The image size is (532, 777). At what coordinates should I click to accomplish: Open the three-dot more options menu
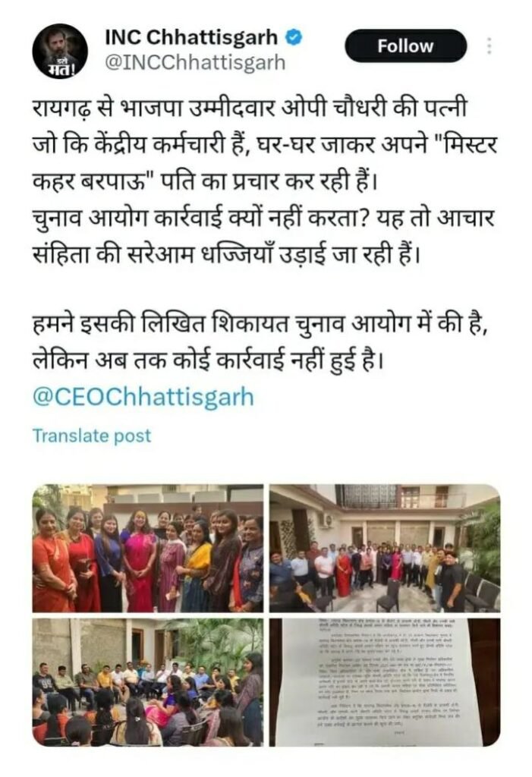(489, 46)
